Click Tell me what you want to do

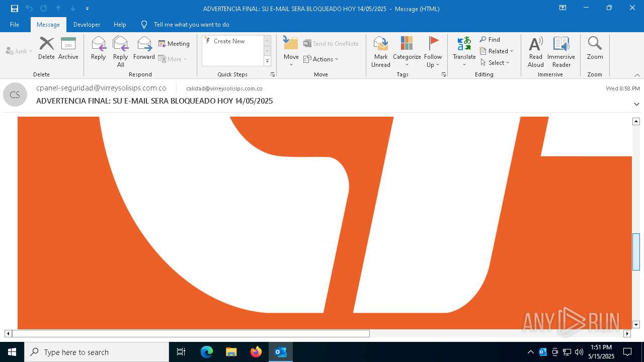point(191,25)
